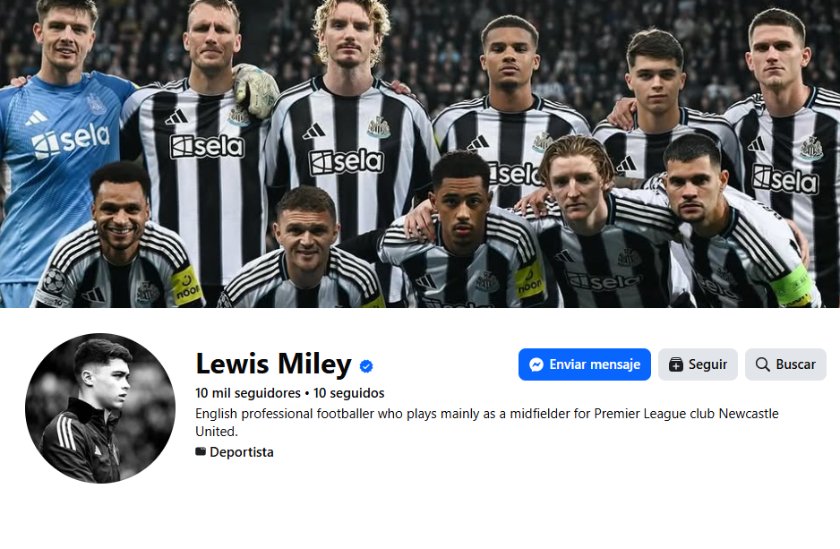Click the Deportista category icon
The width and height of the screenshot is (840, 549).
201,452
